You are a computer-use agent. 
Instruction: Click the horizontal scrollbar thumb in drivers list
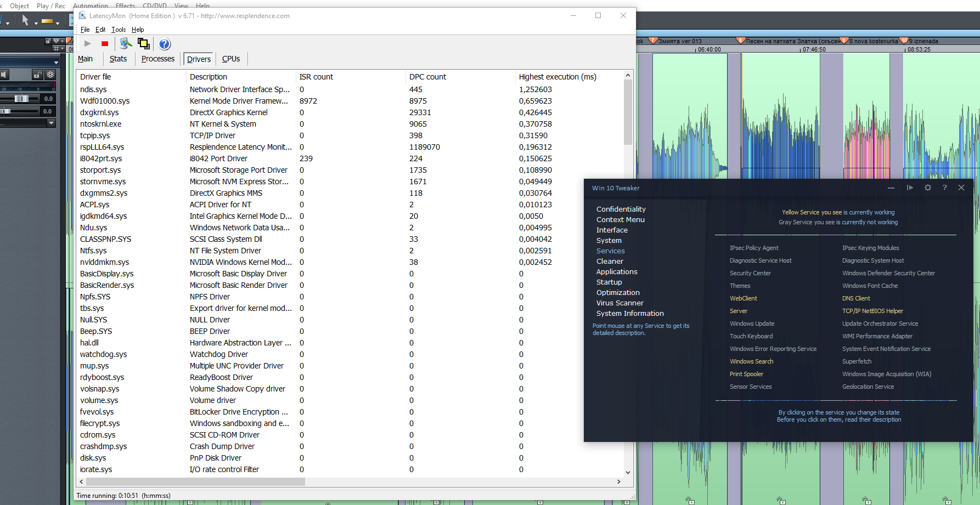[x=195, y=481]
